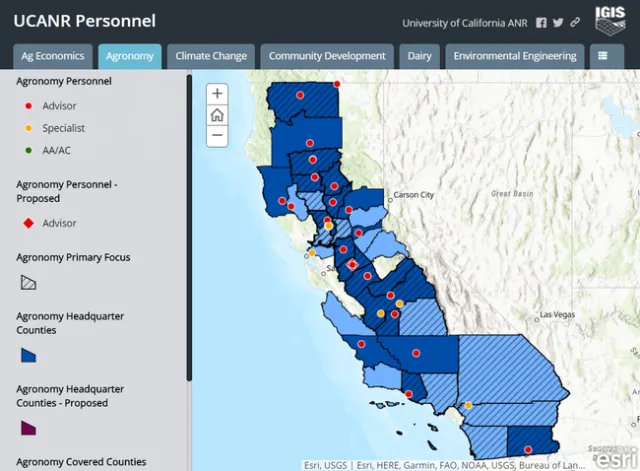Open the Dairy tab
The height and width of the screenshot is (471, 640).
pyautogui.click(x=419, y=56)
